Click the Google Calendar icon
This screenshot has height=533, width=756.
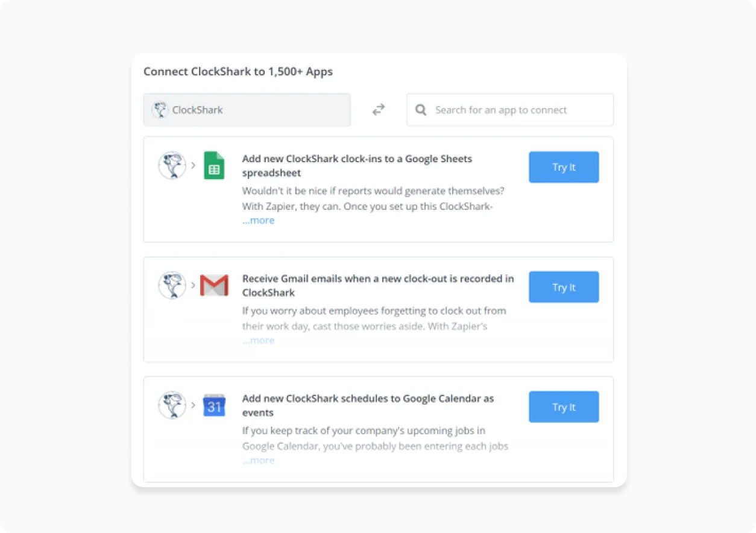click(214, 405)
